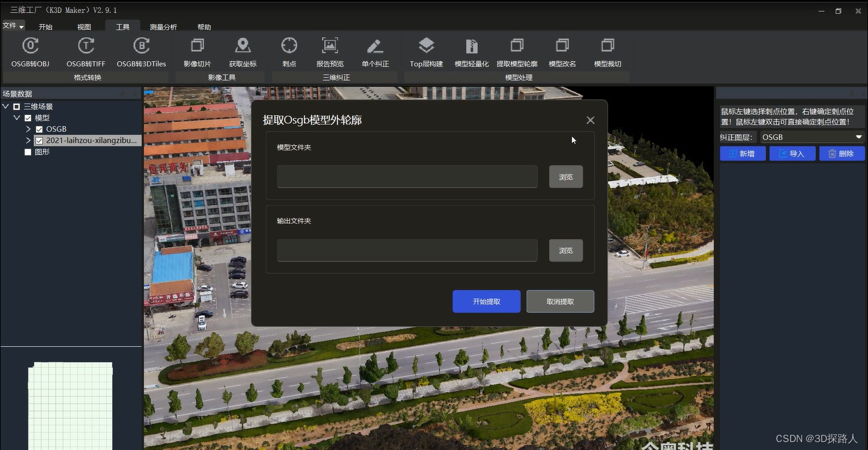Screen dimensions: 868x450
Task: Select the 工具 ribbon tab
Action: [x=123, y=27]
